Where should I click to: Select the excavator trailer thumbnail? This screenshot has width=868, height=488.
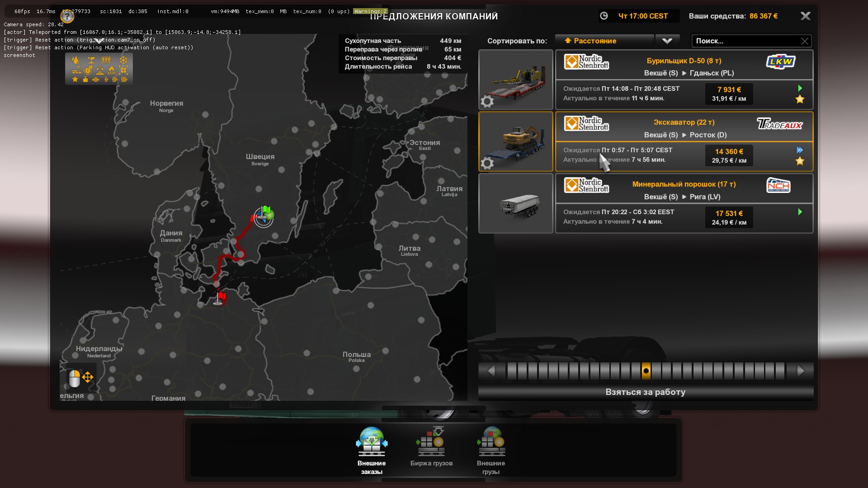tap(516, 141)
